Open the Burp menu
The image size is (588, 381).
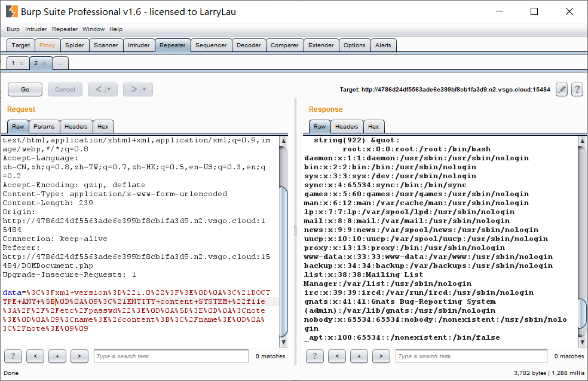click(x=13, y=29)
